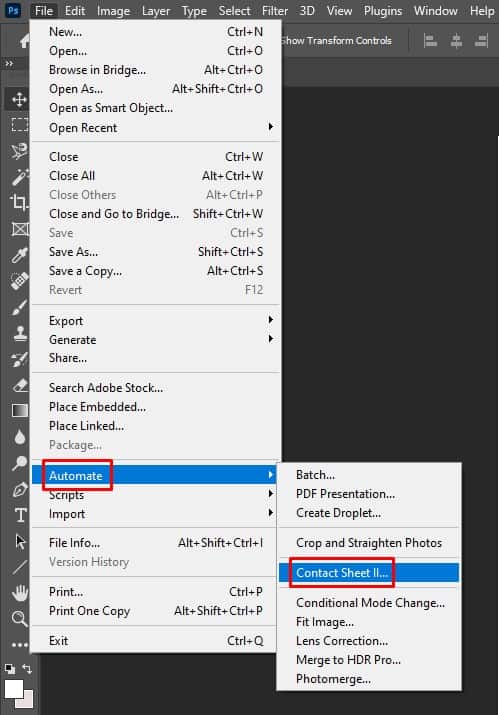Select the Eraser tool
The height and width of the screenshot is (715, 499).
click(19, 386)
